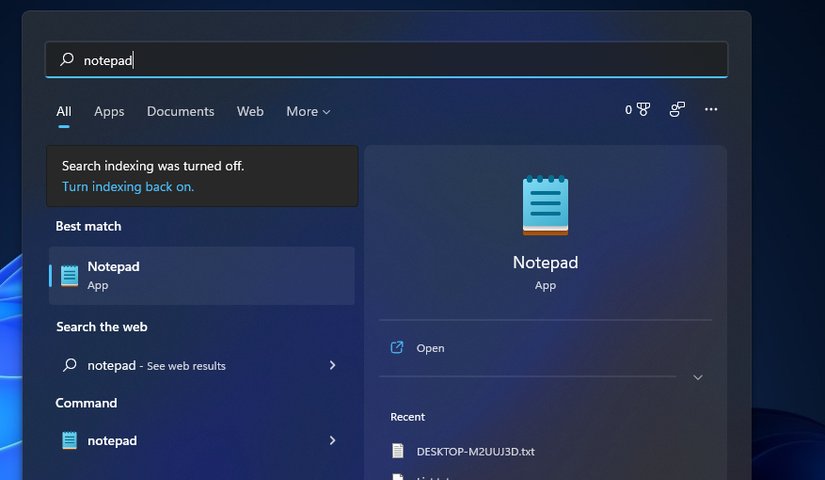Select the Notepad best match result
The height and width of the screenshot is (480, 825).
tap(202, 276)
